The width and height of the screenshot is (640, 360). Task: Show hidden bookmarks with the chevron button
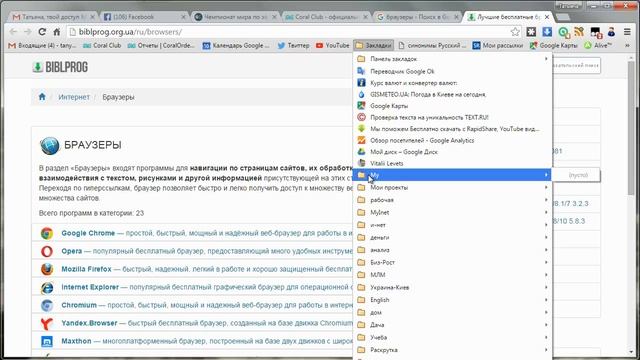coord(627,45)
